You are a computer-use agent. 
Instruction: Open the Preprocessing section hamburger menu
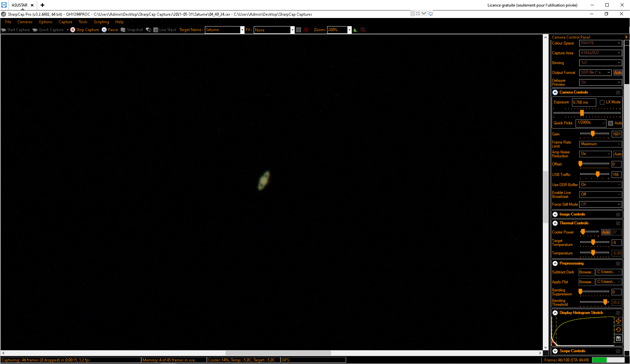pos(618,264)
